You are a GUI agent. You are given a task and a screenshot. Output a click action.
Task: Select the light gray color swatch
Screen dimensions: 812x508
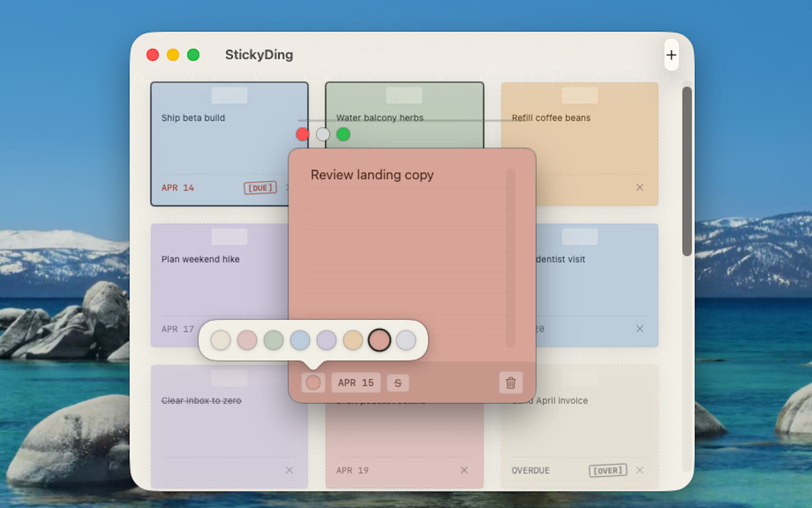point(406,340)
